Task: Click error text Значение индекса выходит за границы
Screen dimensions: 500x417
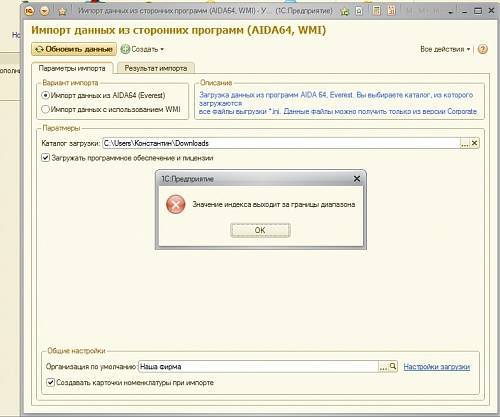Action: tap(274, 204)
